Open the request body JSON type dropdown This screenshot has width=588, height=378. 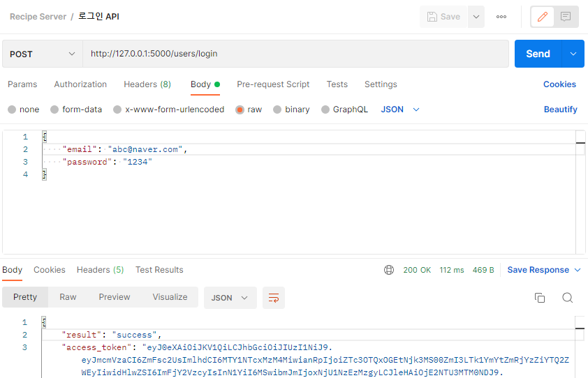tap(400, 109)
